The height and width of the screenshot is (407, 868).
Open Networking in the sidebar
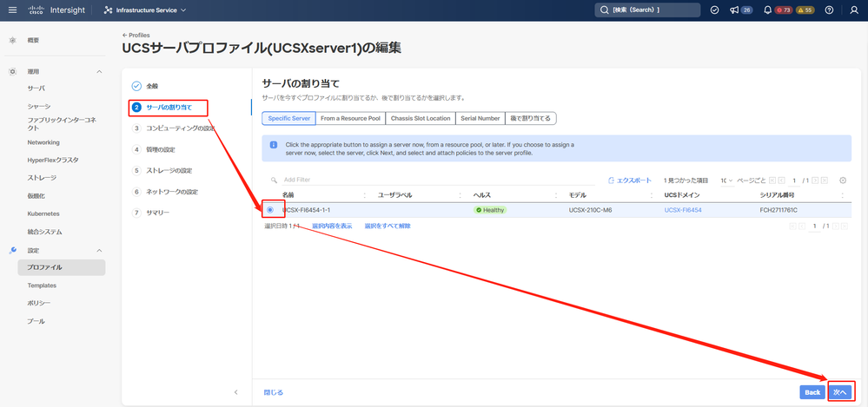click(x=43, y=142)
